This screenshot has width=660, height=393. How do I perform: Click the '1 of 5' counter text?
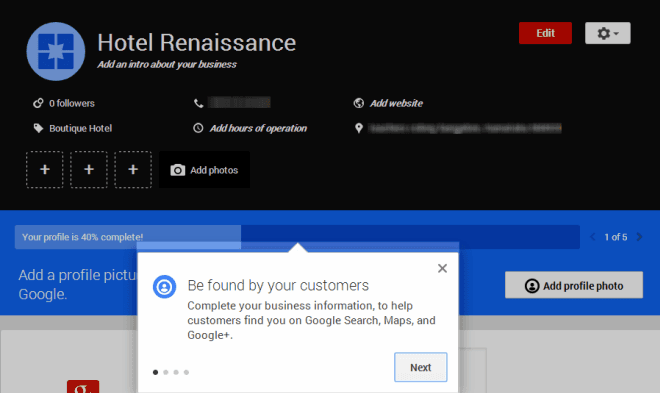point(616,237)
